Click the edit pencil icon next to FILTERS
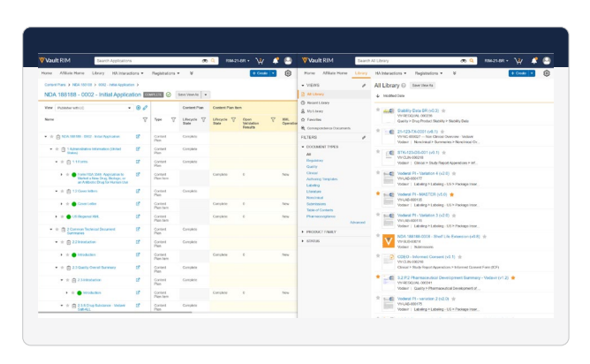Screen dimensions: 590x364 tap(364, 138)
